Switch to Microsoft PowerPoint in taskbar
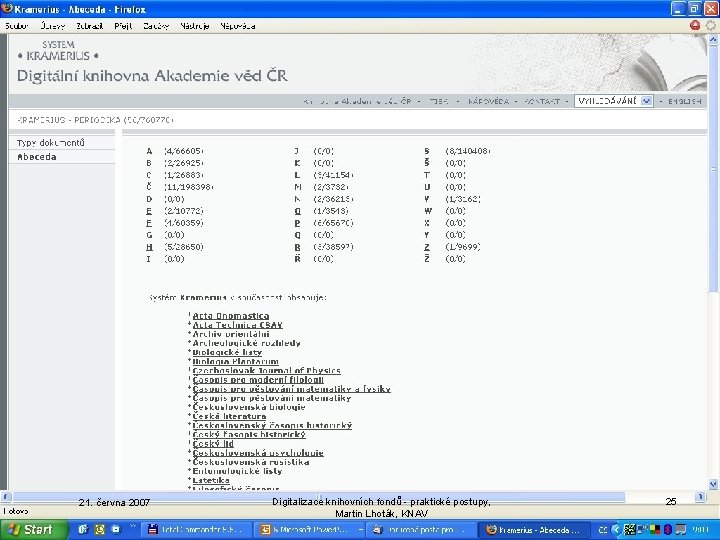 click(x=309, y=530)
